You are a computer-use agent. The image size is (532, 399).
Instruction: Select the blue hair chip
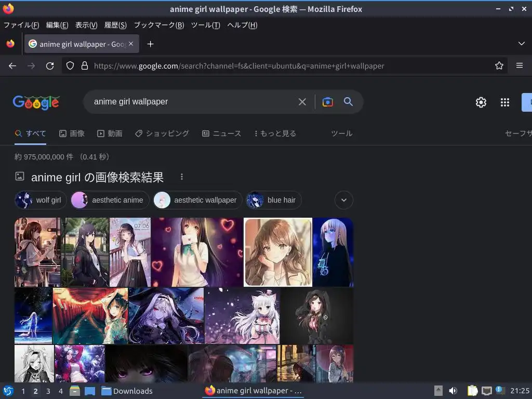pos(273,200)
